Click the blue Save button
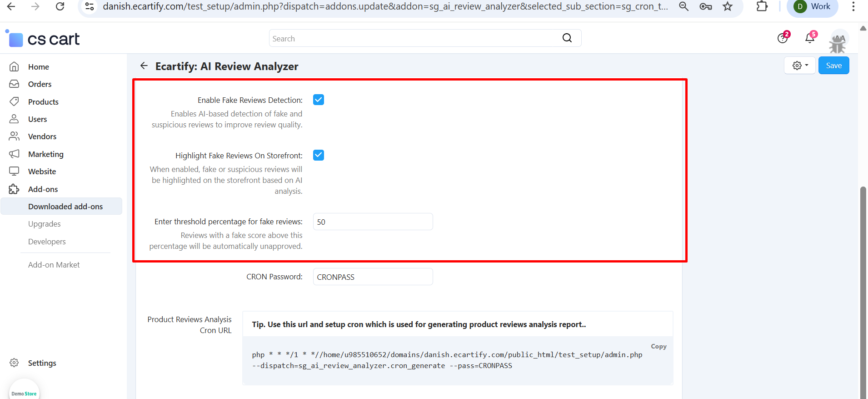 [x=833, y=66]
